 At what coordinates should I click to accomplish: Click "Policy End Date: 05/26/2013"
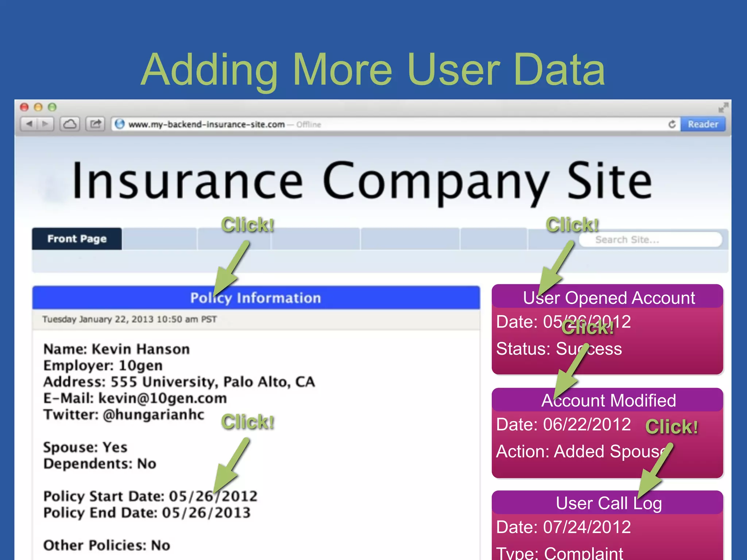[x=147, y=513]
